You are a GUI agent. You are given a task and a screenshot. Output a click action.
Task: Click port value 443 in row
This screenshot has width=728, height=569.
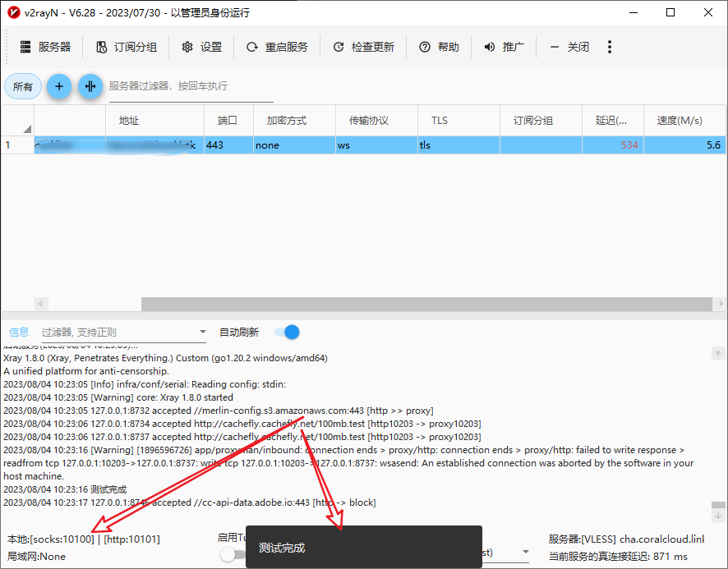click(x=228, y=145)
